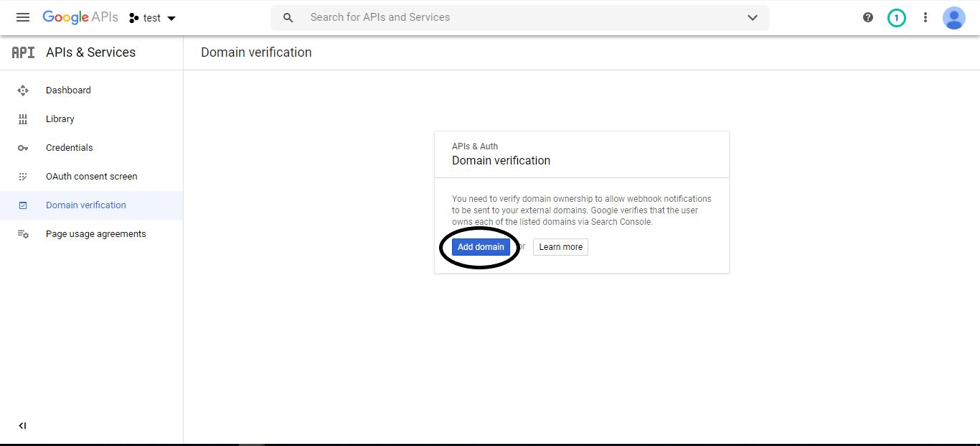This screenshot has width=980, height=446.
Task: Click the Learn more button
Action: [560, 247]
